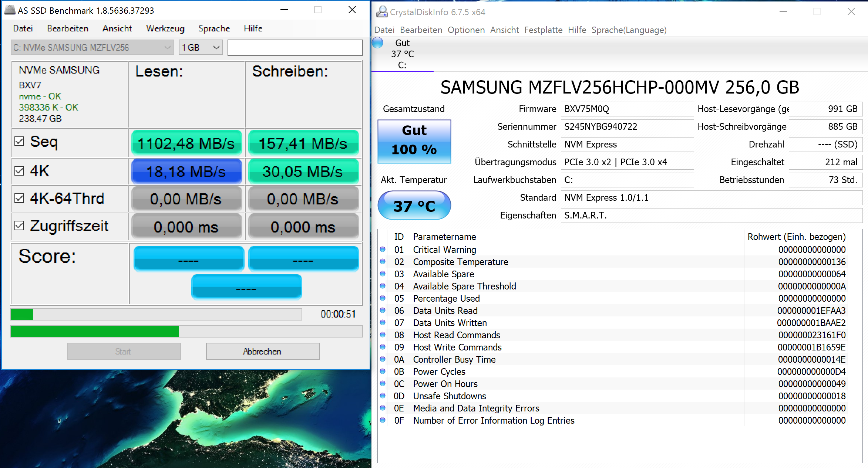Viewport: 868px width, 468px height.
Task: Click the status dot for Percentage Used
Action: (x=383, y=298)
